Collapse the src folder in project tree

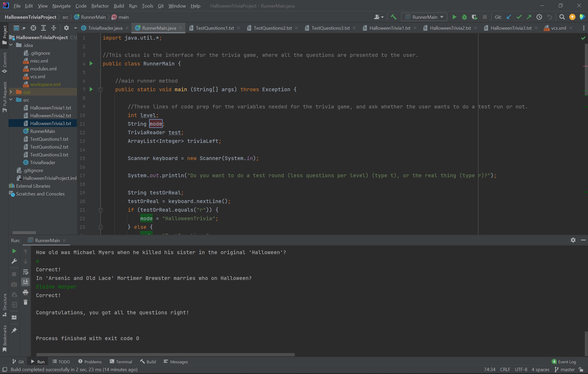point(11,100)
